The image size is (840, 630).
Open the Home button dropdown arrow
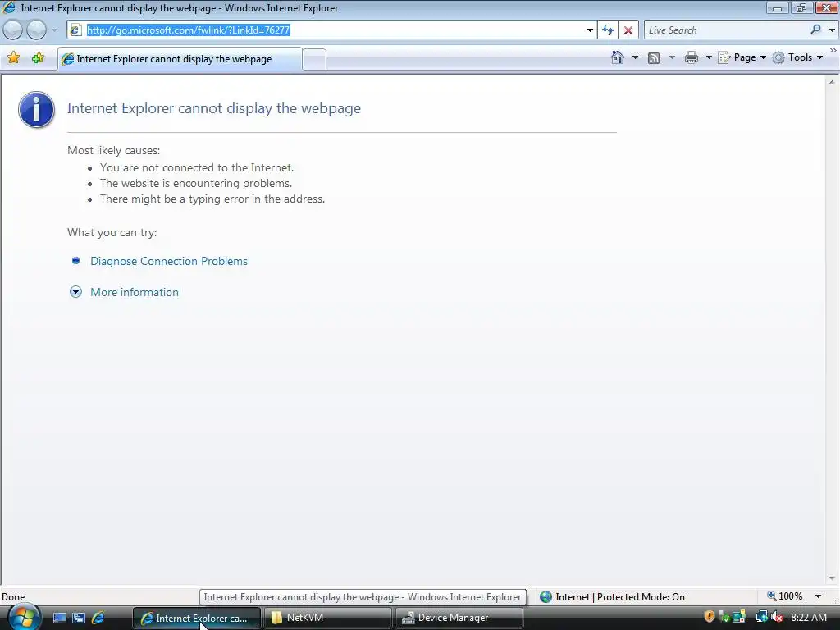[x=636, y=57]
